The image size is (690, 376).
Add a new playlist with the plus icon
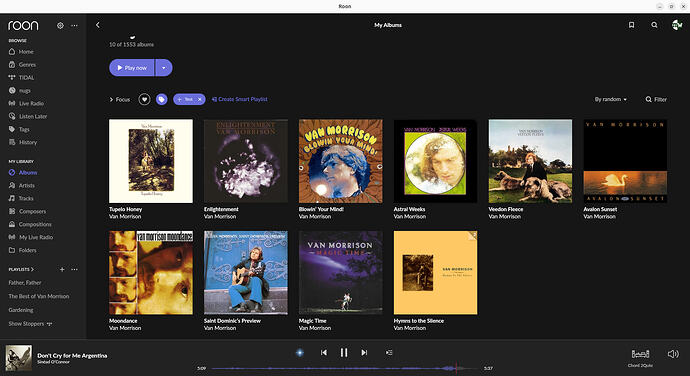[62, 269]
